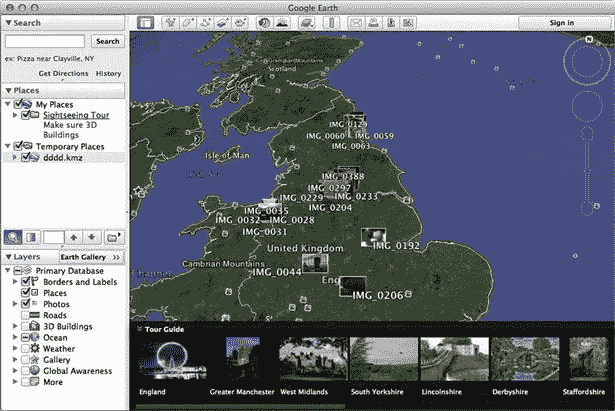The width and height of the screenshot is (615, 411).
Task: Expand the Sightseeing Tour folder arrow
Action: [15, 115]
